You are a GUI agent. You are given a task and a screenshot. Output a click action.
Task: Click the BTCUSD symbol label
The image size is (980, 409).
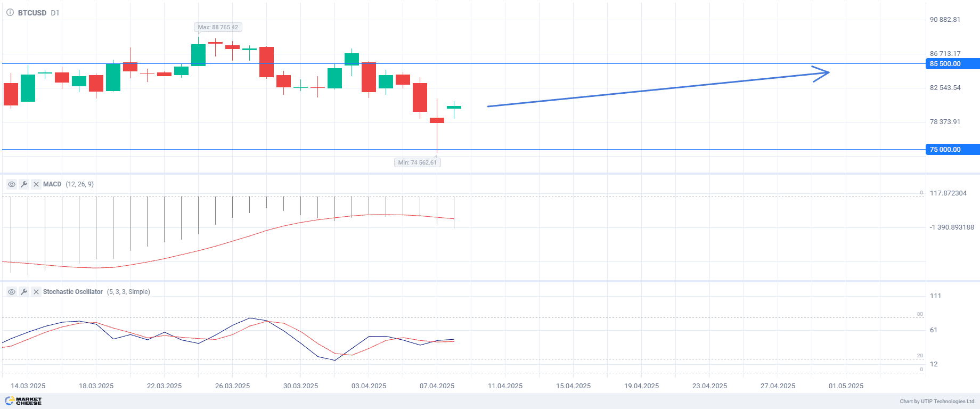[x=32, y=13]
